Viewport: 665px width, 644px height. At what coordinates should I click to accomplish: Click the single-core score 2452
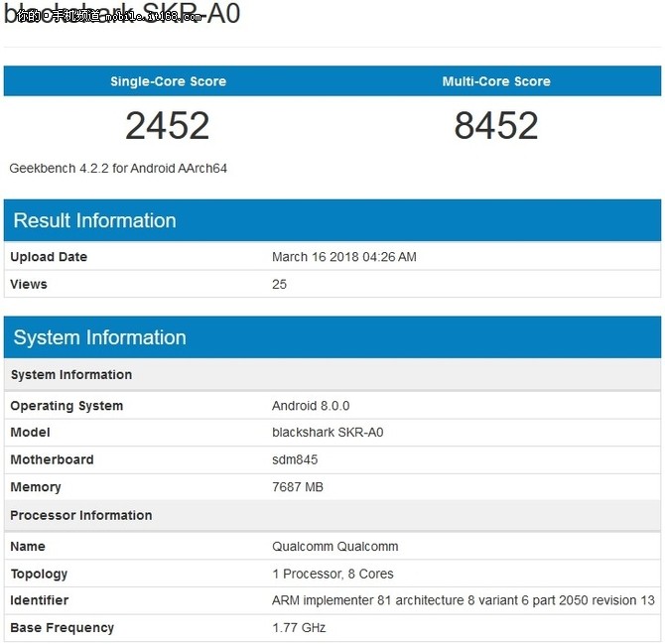click(x=168, y=125)
